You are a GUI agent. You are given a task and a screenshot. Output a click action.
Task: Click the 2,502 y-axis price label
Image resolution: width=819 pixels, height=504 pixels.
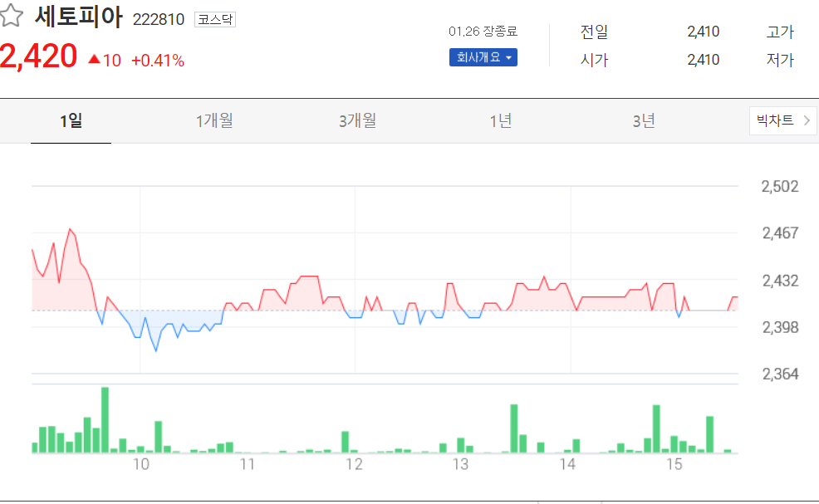[x=780, y=187]
